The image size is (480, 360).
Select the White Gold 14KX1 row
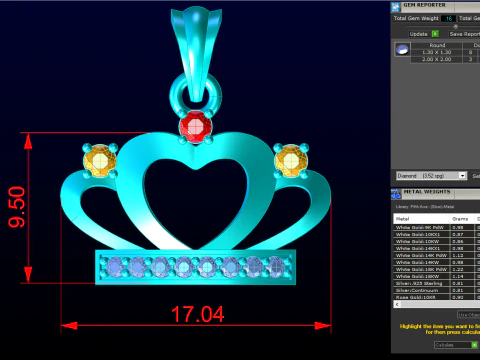(437, 248)
